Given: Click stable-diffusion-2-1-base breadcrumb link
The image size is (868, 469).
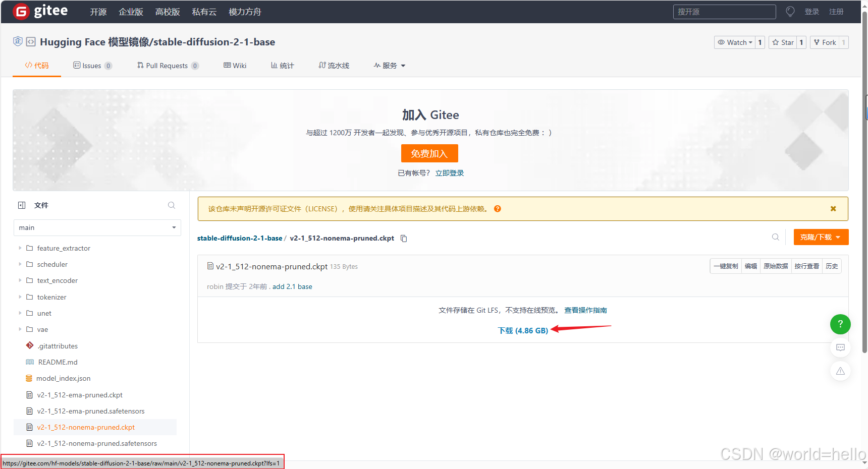Looking at the screenshot, I should (x=240, y=238).
